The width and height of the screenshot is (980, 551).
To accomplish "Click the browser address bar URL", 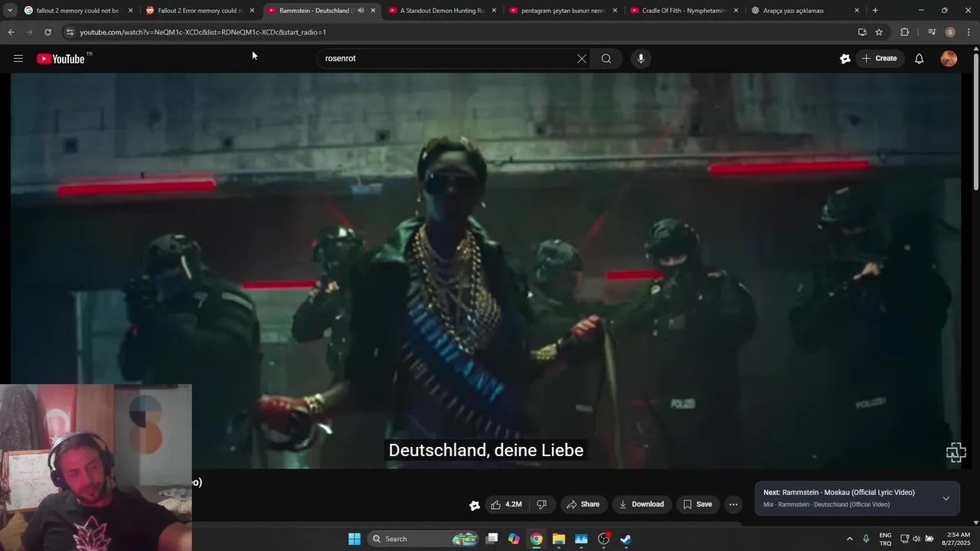I will [203, 32].
